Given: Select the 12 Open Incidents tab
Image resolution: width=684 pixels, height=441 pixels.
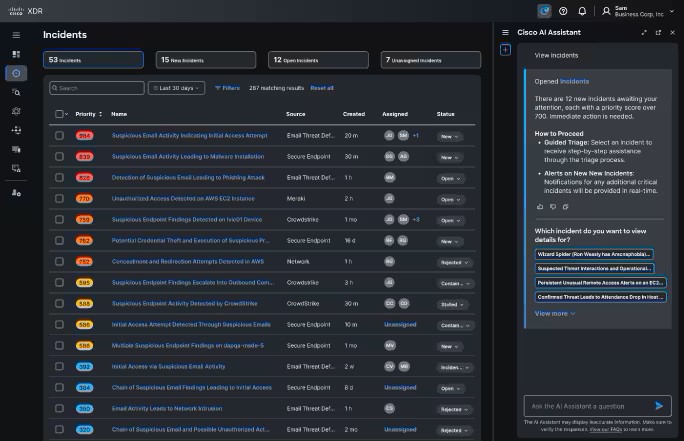Looking at the screenshot, I should point(318,60).
